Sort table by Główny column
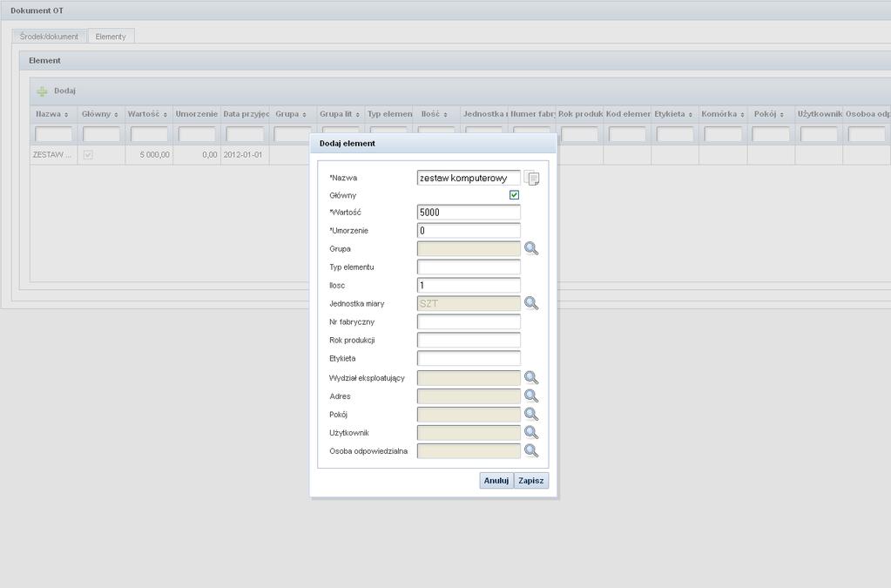891x588 pixels. [x=116, y=115]
